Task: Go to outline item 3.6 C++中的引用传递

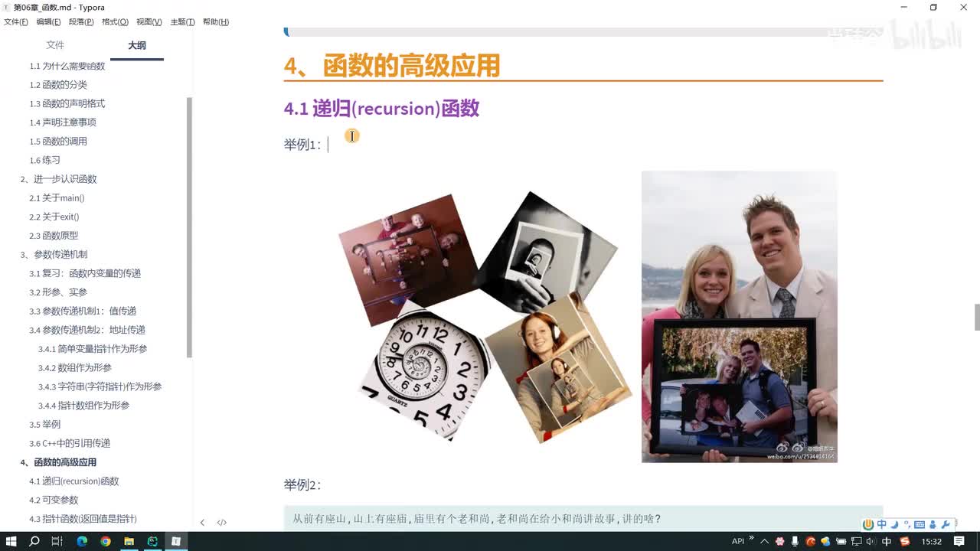Action: point(70,443)
